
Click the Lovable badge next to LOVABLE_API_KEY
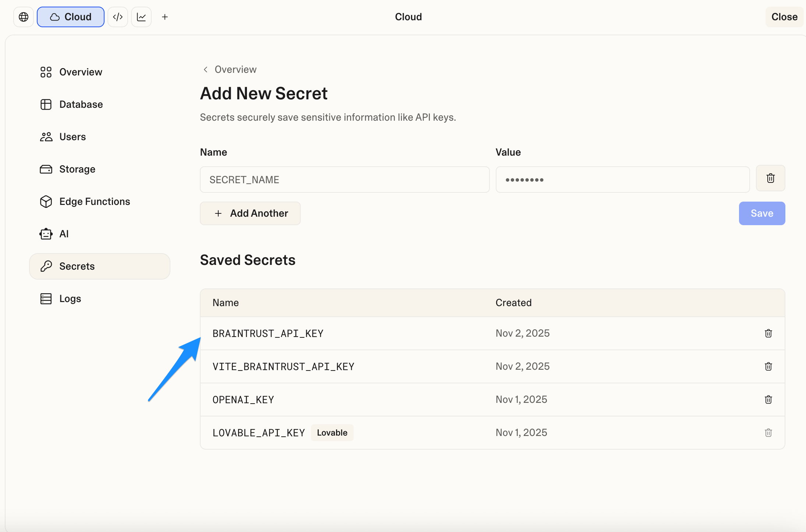[332, 432]
